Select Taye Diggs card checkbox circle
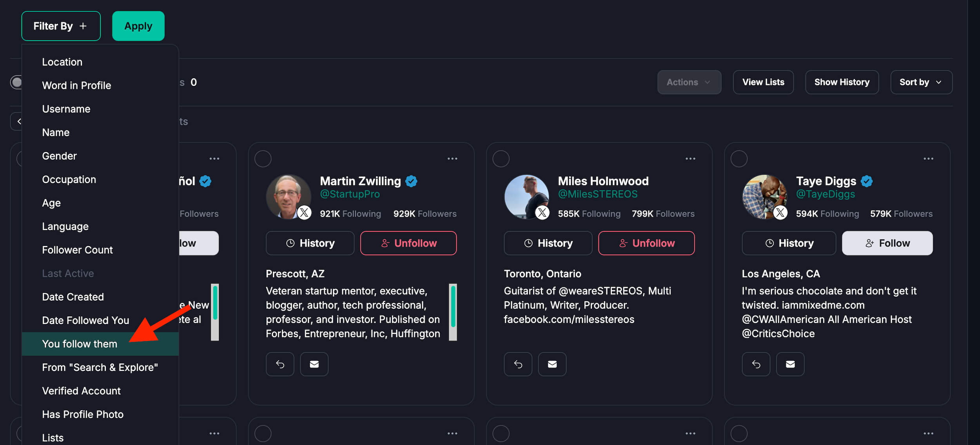This screenshot has height=445, width=980. point(739,159)
